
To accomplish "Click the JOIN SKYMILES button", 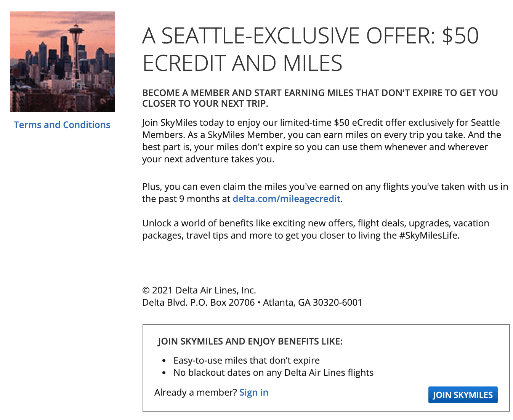I will click(x=463, y=395).
